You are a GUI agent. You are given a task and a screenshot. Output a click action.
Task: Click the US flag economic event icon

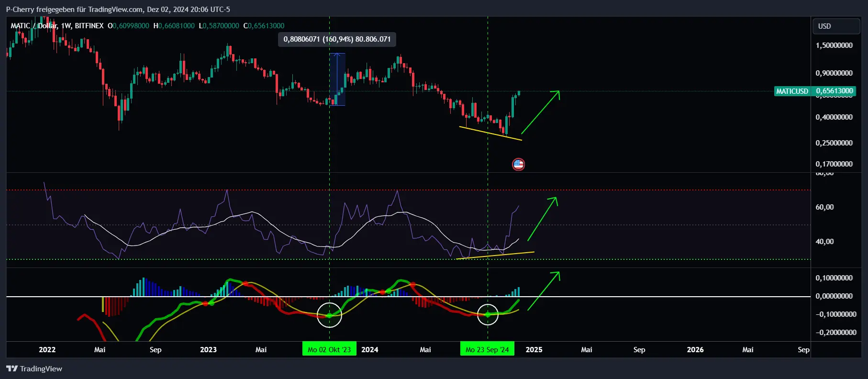click(518, 165)
